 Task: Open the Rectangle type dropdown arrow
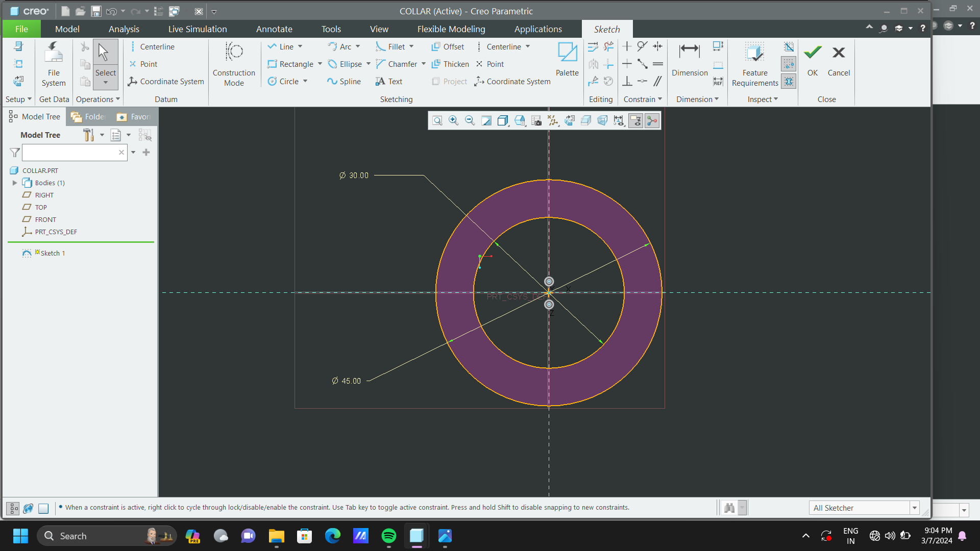pyautogui.click(x=320, y=64)
